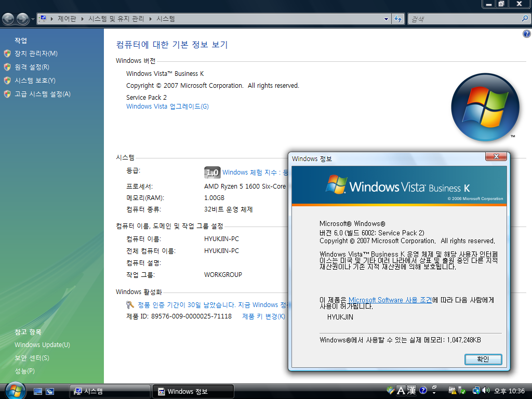532x399 pixels.
Task: Click the shield icon beside 시스템 보호
Action: [x=7, y=81]
